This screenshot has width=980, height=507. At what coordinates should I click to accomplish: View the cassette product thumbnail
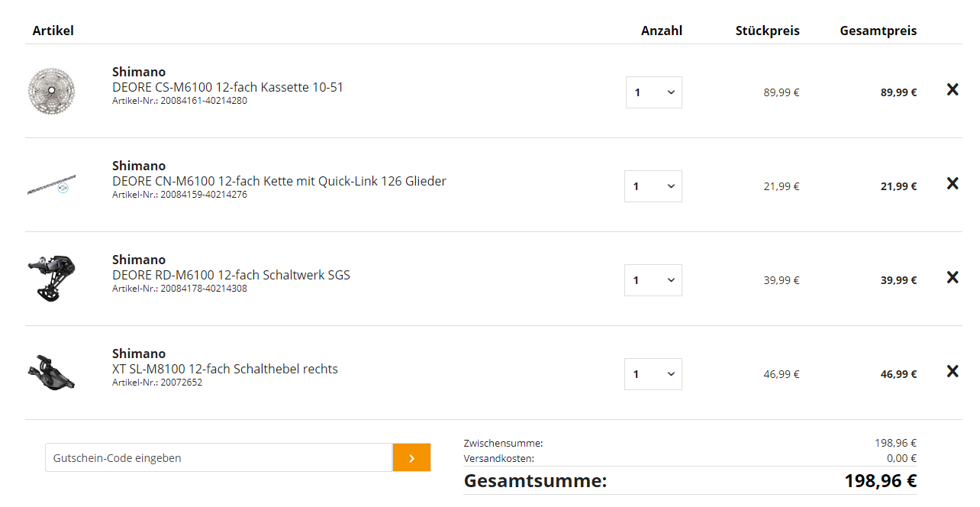(52, 92)
